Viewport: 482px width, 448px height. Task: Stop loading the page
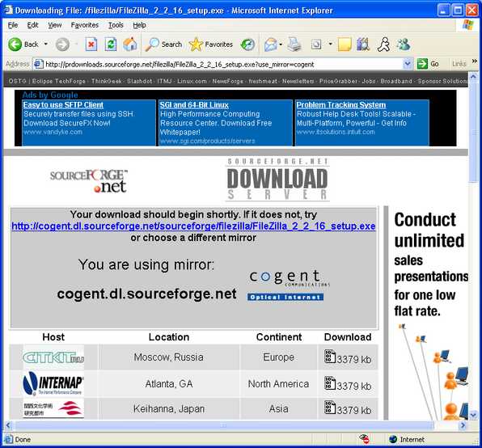coord(91,44)
